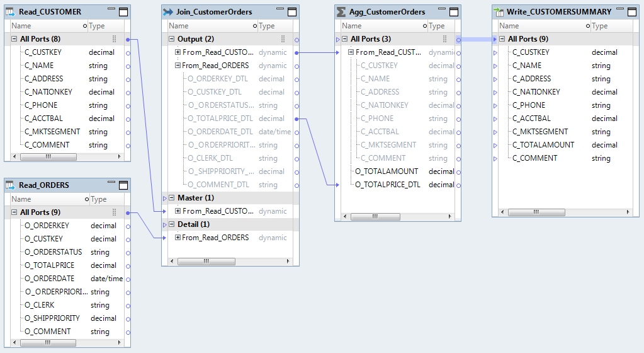Click the All Ports output port in Read_ORDERS

point(128,212)
